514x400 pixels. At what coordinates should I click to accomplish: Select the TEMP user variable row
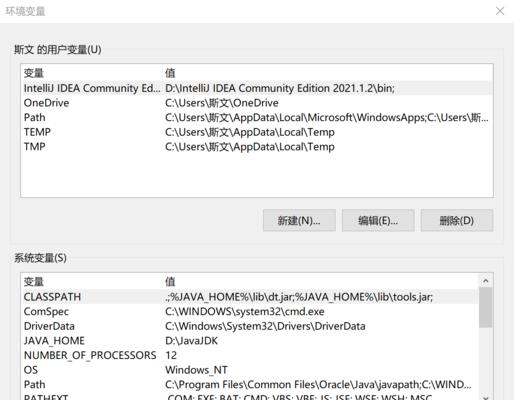[257, 132]
